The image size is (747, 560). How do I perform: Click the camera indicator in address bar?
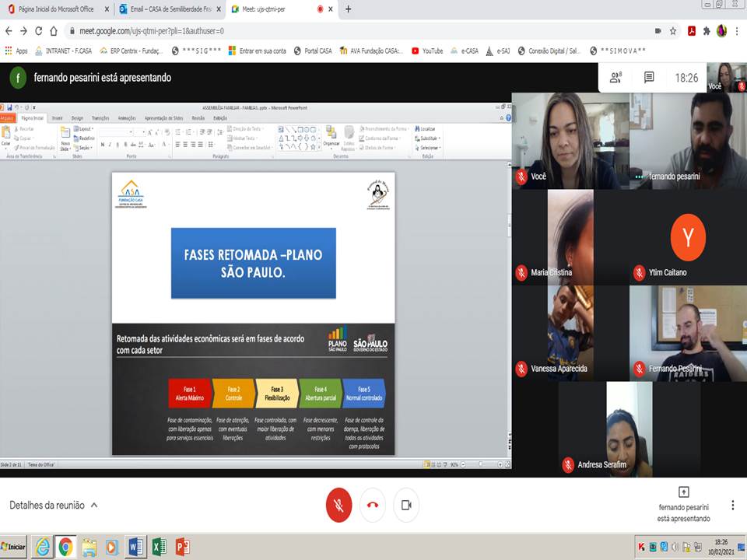pos(658,31)
